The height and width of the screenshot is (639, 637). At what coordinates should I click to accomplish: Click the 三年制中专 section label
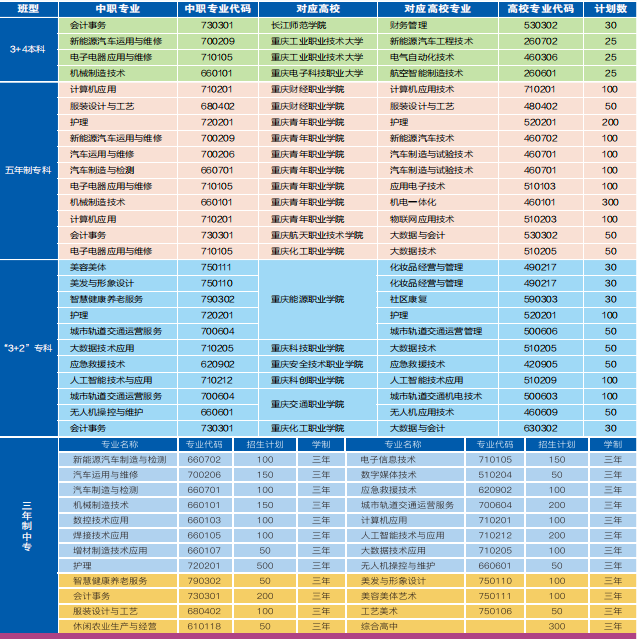pos(29,533)
